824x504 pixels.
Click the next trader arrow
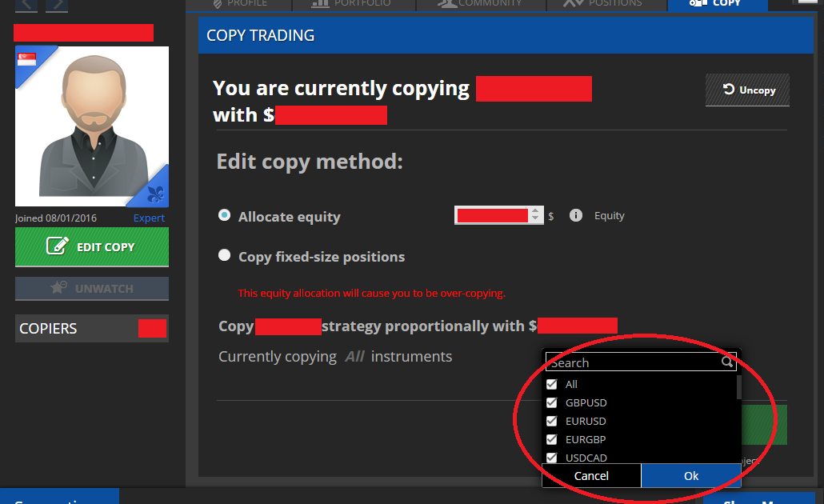(57, 5)
